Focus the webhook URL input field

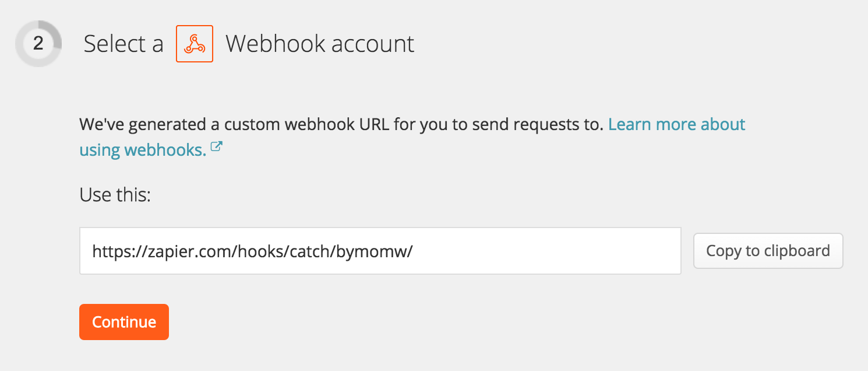[x=380, y=251]
